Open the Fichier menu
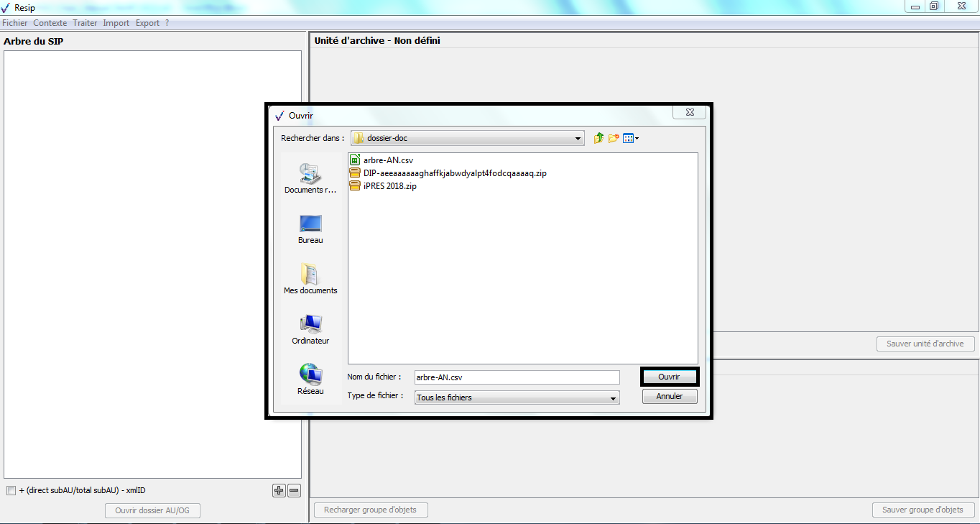Viewport: 980px width, 524px height. pyautogui.click(x=14, y=23)
